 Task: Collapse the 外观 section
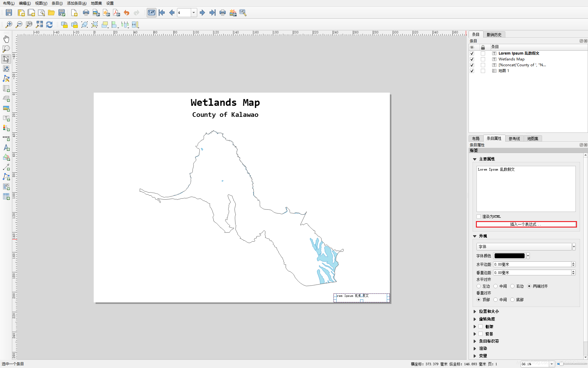475,236
